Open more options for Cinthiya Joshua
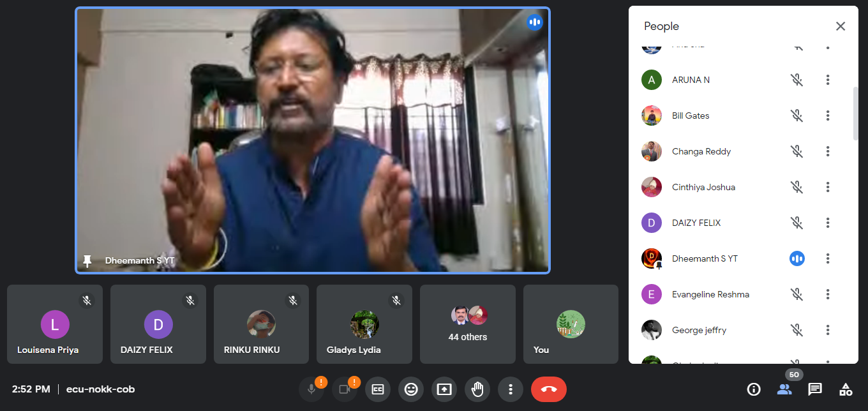 point(828,187)
